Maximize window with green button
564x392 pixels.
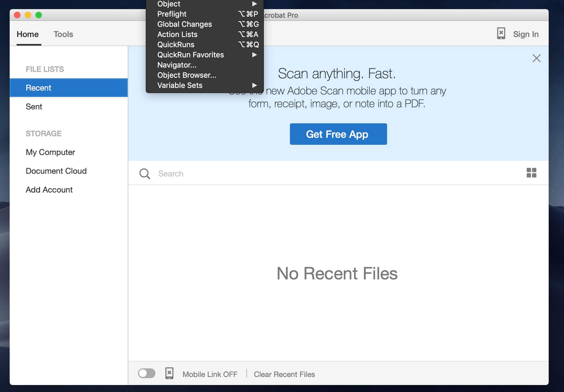(39, 15)
